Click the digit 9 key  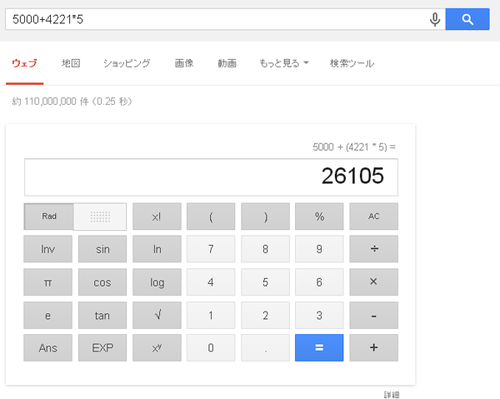pos(319,249)
